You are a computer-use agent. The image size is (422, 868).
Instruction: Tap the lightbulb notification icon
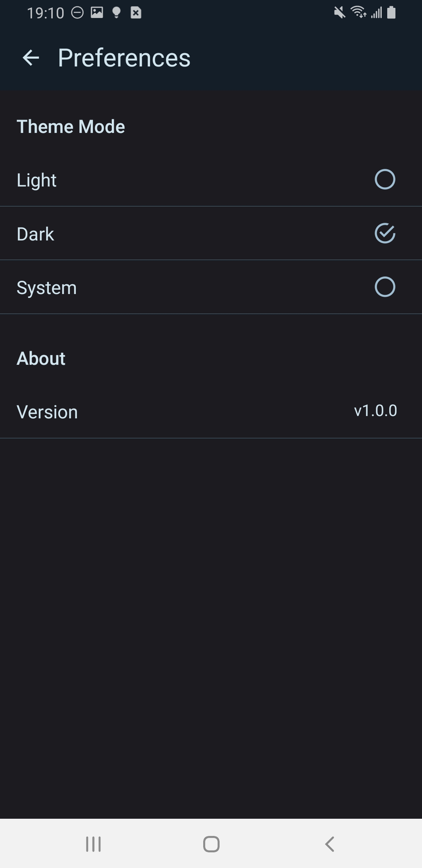(x=116, y=13)
